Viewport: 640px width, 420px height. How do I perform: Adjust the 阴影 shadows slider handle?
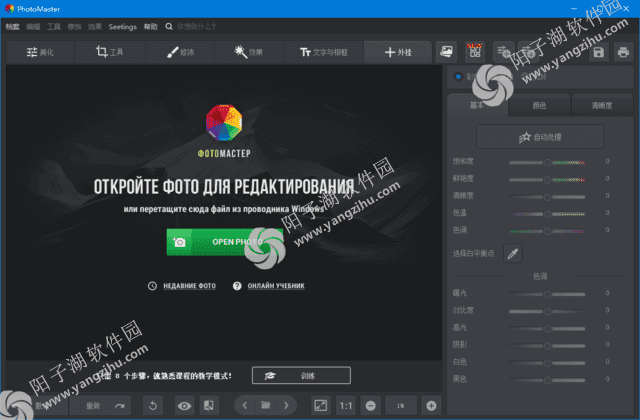547,345
